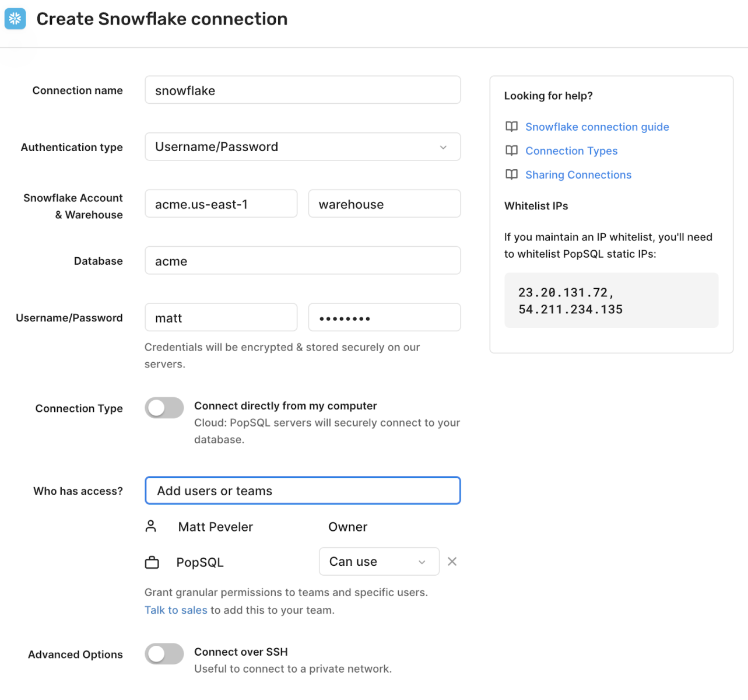Image resolution: width=748 pixels, height=700 pixels.
Task: Enable Connect directly from my computer
Action: (x=164, y=408)
